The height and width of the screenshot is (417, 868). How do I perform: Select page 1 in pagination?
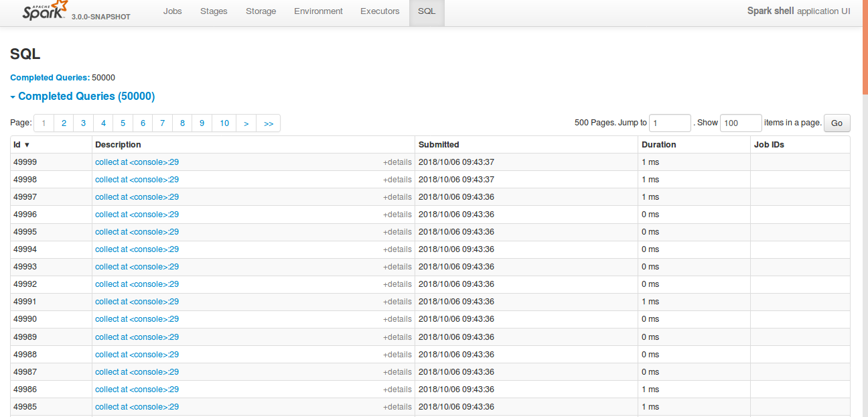44,123
